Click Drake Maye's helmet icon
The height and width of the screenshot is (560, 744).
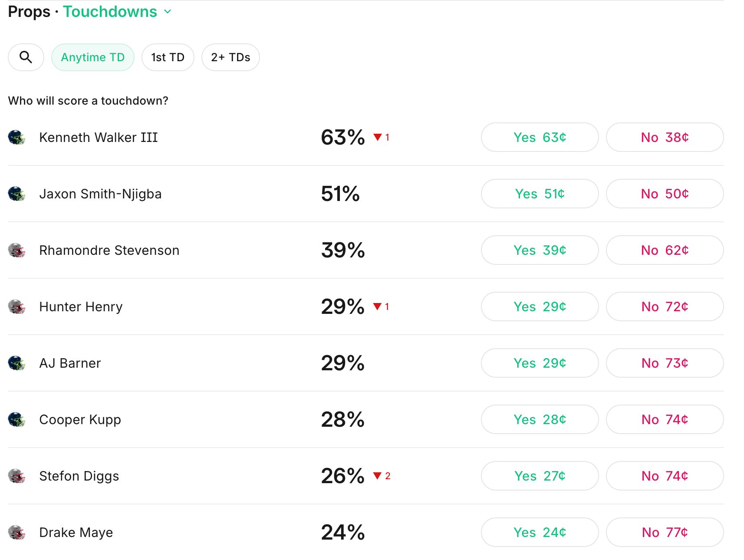tap(16, 533)
